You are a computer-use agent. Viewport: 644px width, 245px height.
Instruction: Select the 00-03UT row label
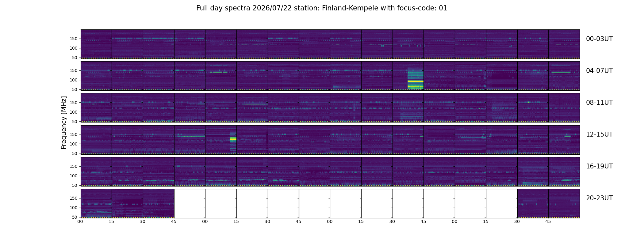(599, 39)
